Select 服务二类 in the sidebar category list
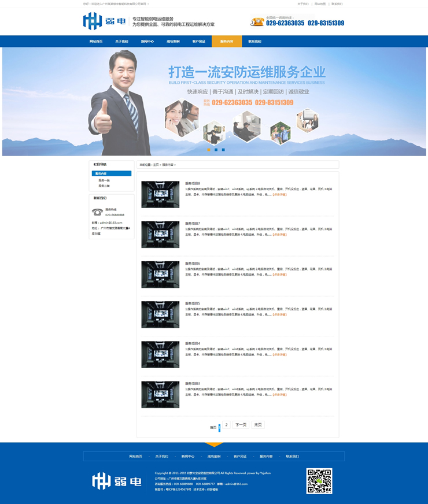Viewport: 428px width, 504px height. click(104, 186)
